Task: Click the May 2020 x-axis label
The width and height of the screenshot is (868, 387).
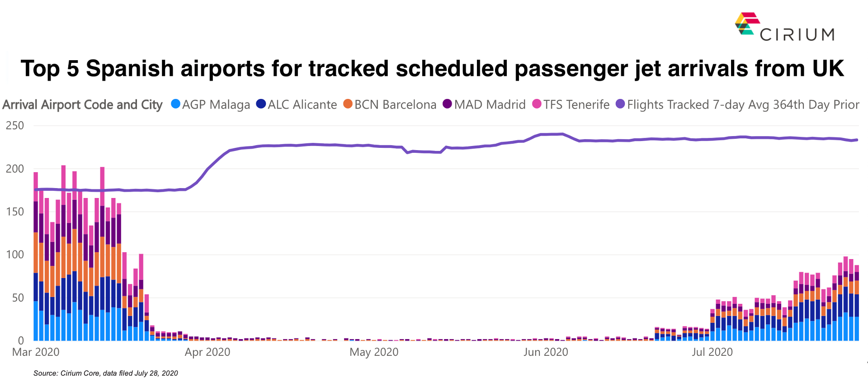Action: (x=374, y=352)
